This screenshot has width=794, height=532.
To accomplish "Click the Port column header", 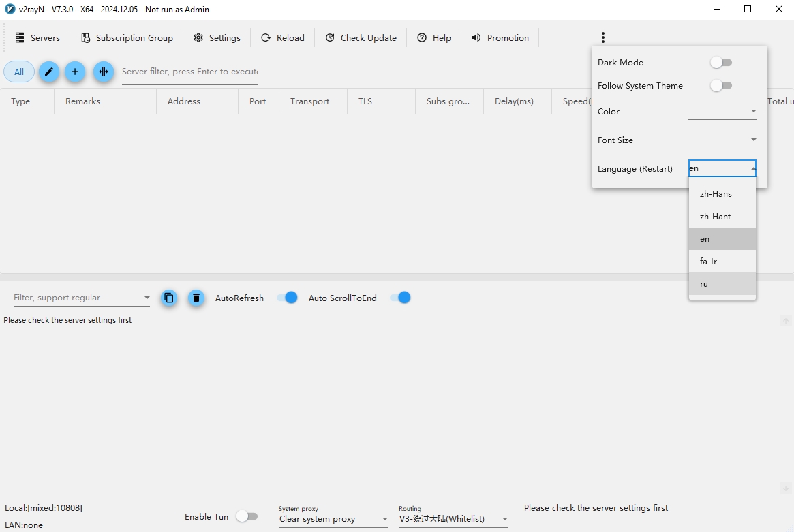I will (x=258, y=101).
